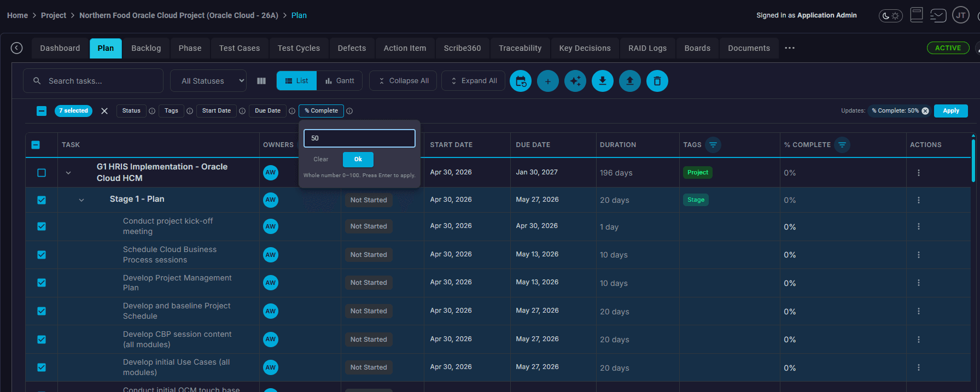Open the bulk Due Date field dropdown
This screenshot has height=392, width=980.
[x=267, y=111]
